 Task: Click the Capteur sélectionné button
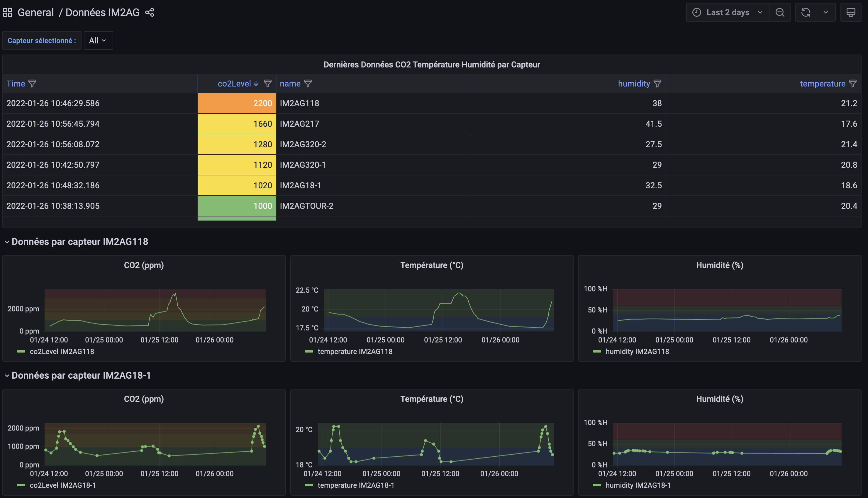pos(42,40)
